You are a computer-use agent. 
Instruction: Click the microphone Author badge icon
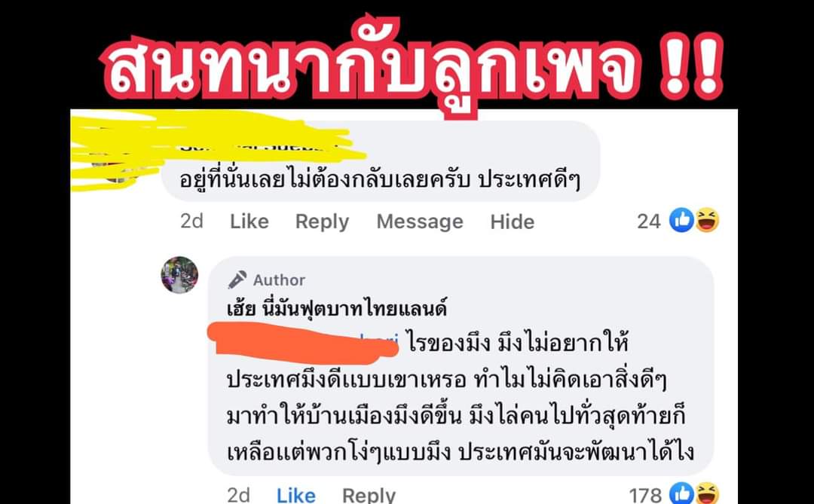click(x=237, y=279)
